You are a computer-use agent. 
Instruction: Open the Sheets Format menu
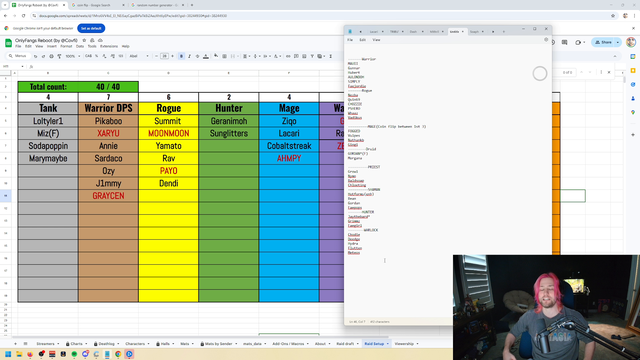66,47
